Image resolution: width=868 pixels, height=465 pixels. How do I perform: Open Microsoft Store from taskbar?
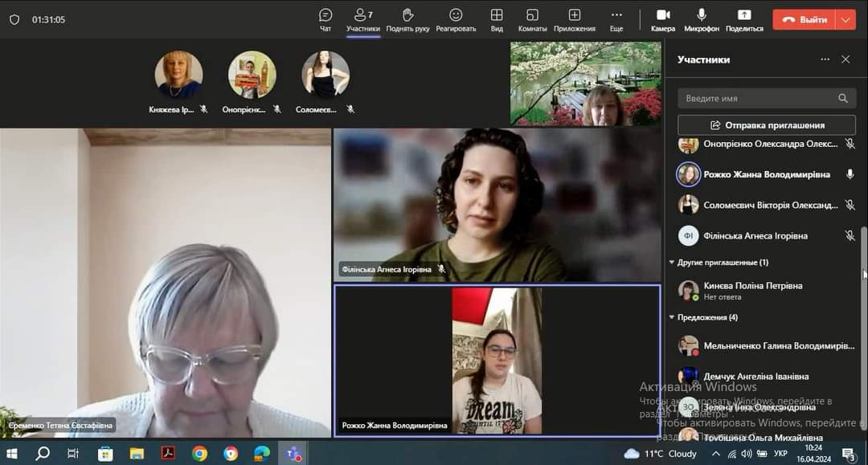[x=105, y=454]
